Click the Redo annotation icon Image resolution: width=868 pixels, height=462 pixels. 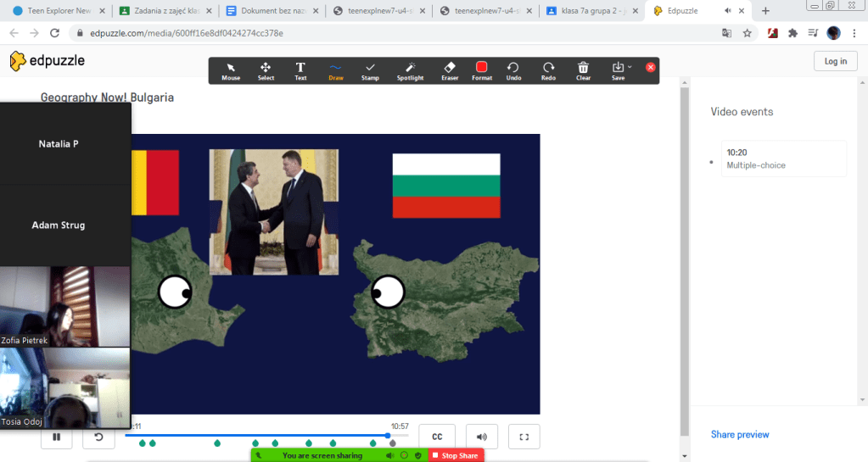(x=548, y=70)
